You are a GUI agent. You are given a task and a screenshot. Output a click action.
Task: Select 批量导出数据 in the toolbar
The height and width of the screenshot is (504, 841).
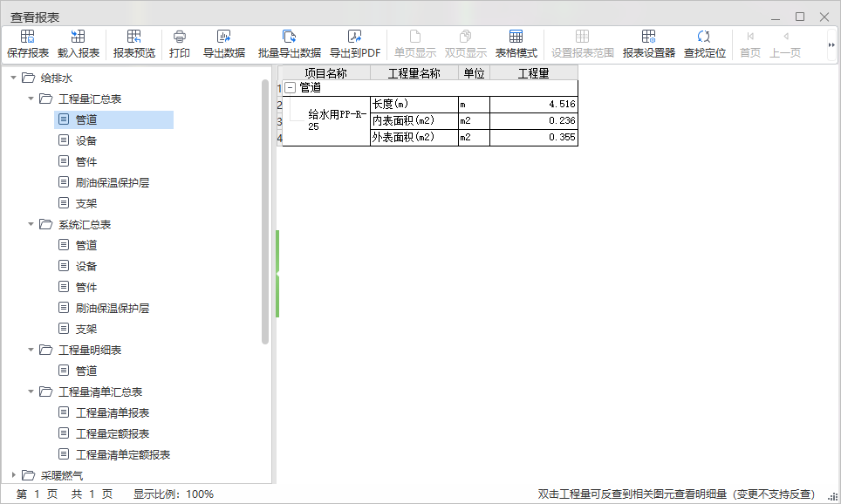pos(289,37)
